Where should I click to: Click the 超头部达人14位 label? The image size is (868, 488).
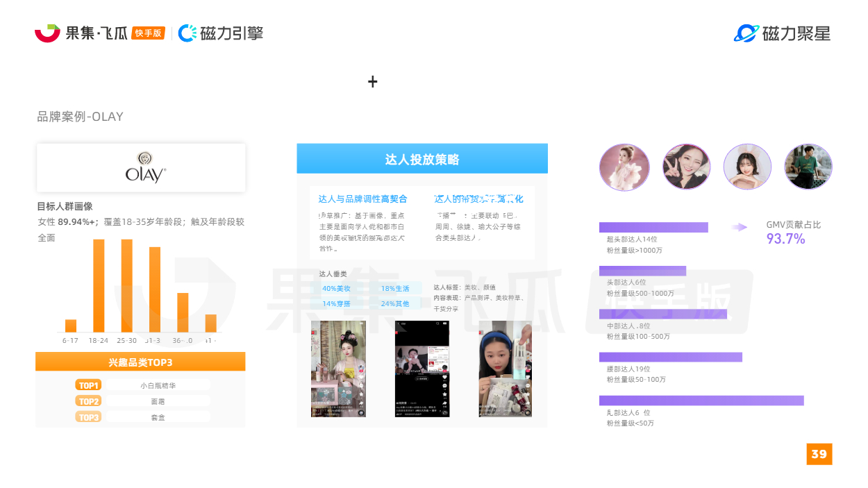[x=632, y=239]
